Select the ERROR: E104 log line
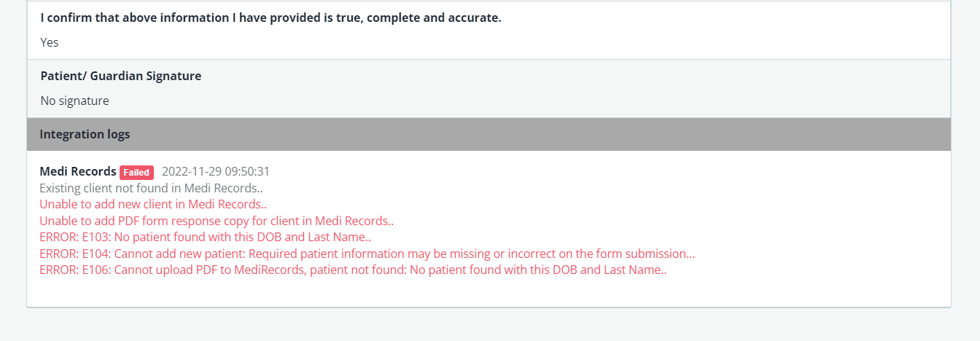Image resolution: width=980 pixels, height=341 pixels. coord(367,254)
